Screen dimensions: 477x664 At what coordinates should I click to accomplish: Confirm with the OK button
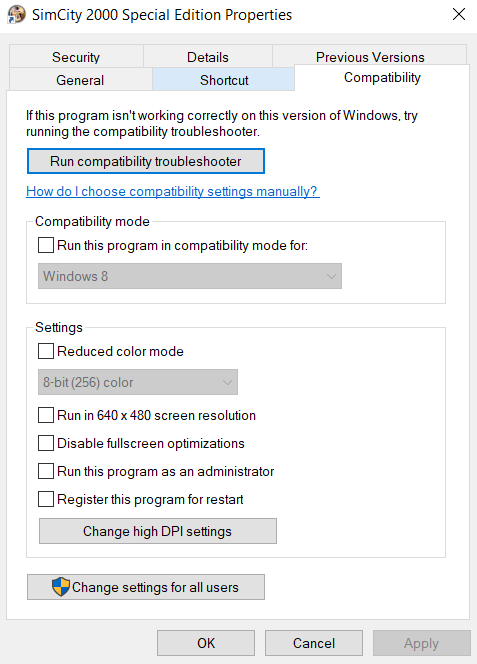(206, 643)
